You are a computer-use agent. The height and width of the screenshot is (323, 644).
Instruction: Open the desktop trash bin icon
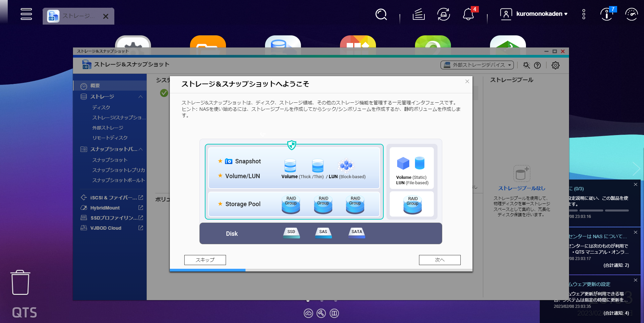pos(21,282)
